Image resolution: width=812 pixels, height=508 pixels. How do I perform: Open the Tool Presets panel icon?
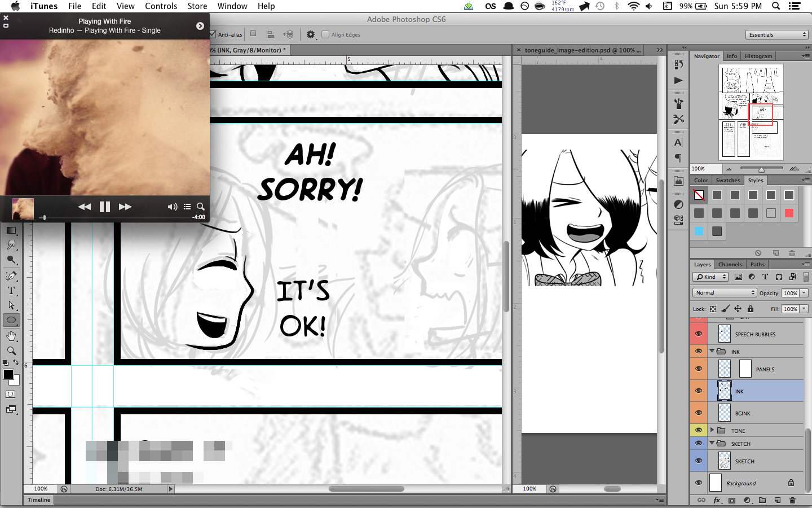pyautogui.click(x=678, y=119)
